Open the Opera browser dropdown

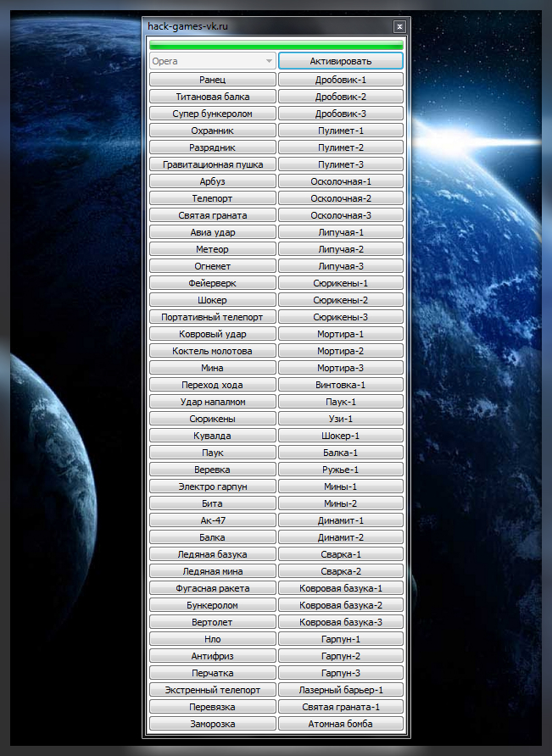[x=213, y=61]
